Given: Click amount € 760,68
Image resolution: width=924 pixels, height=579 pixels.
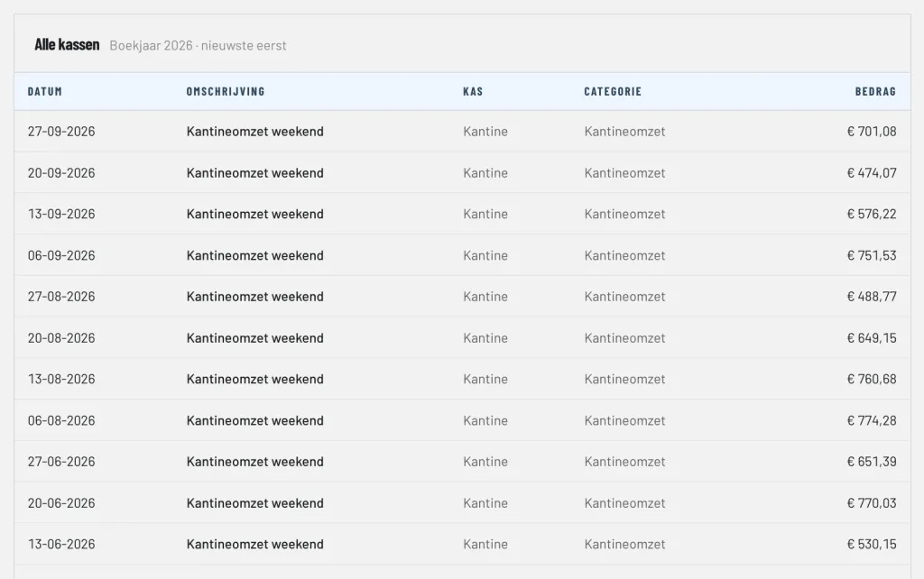Looking at the screenshot, I should pos(872,379).
